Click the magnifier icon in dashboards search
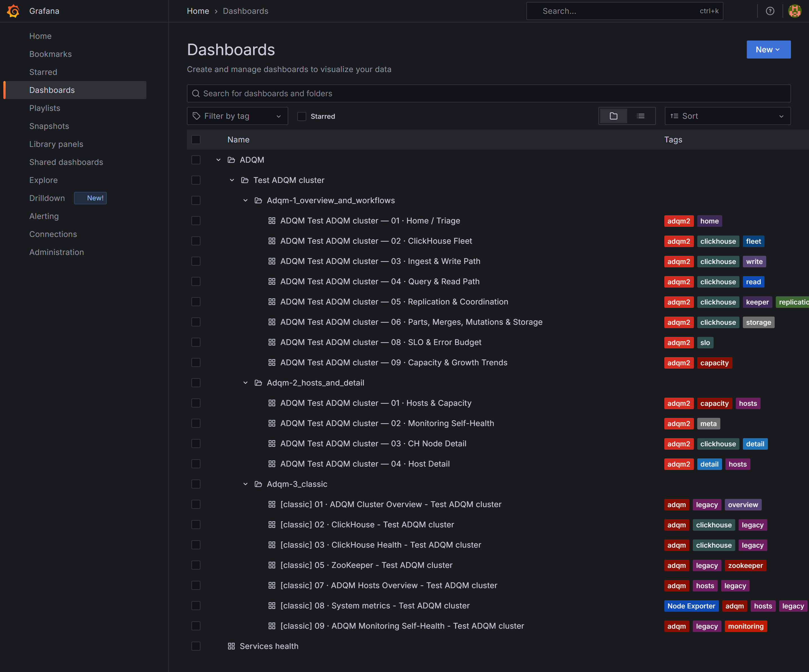 point(196,94)
